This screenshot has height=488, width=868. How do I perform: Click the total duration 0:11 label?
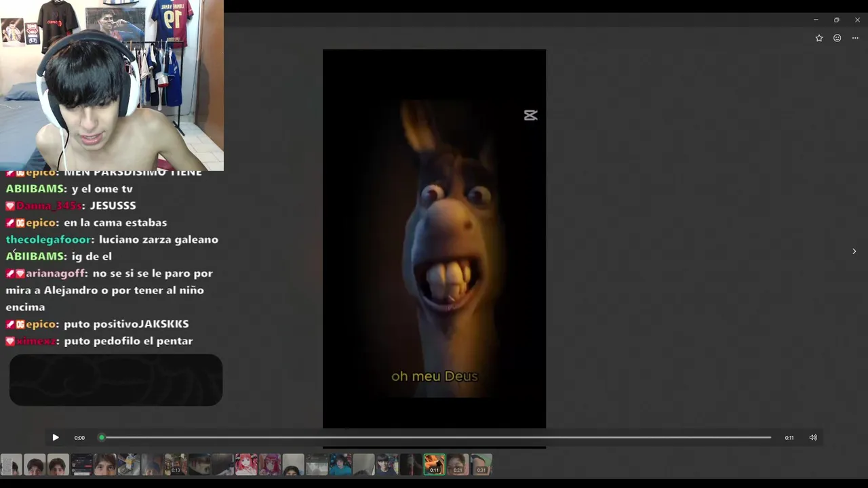point(789,438)
